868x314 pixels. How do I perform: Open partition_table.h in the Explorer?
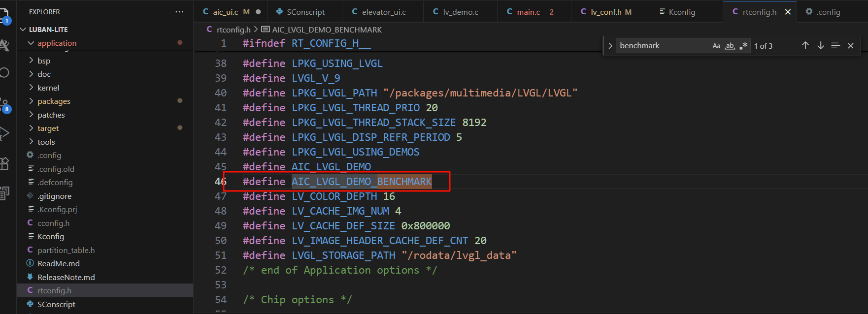[66, 250]
